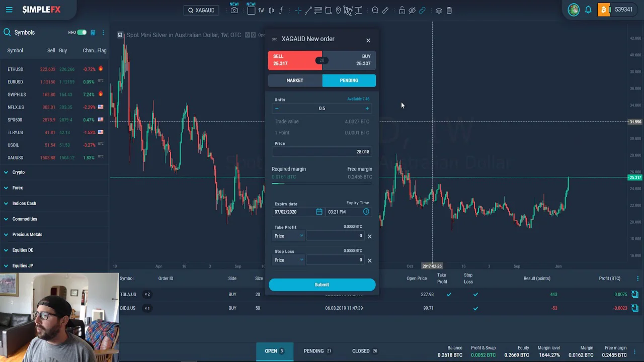Open the expiry date calendar picker
644x362 pixels.
point(319,212)
